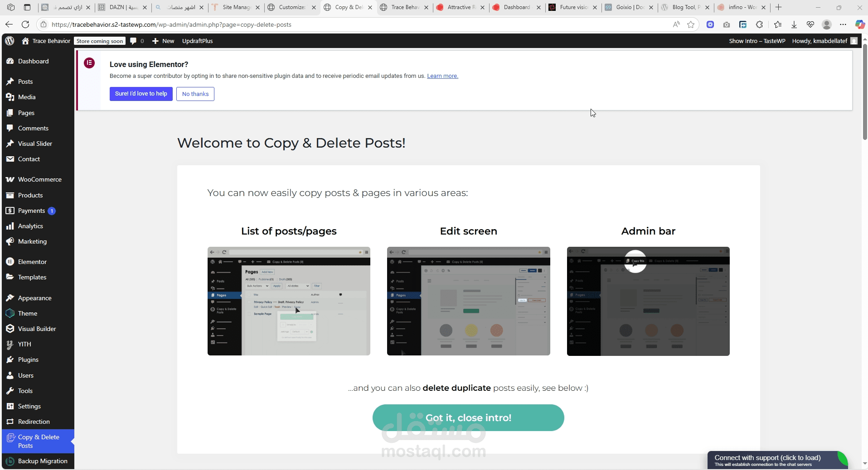
Task: Open Dashboard in the sidebar
Action: [38, 61]
